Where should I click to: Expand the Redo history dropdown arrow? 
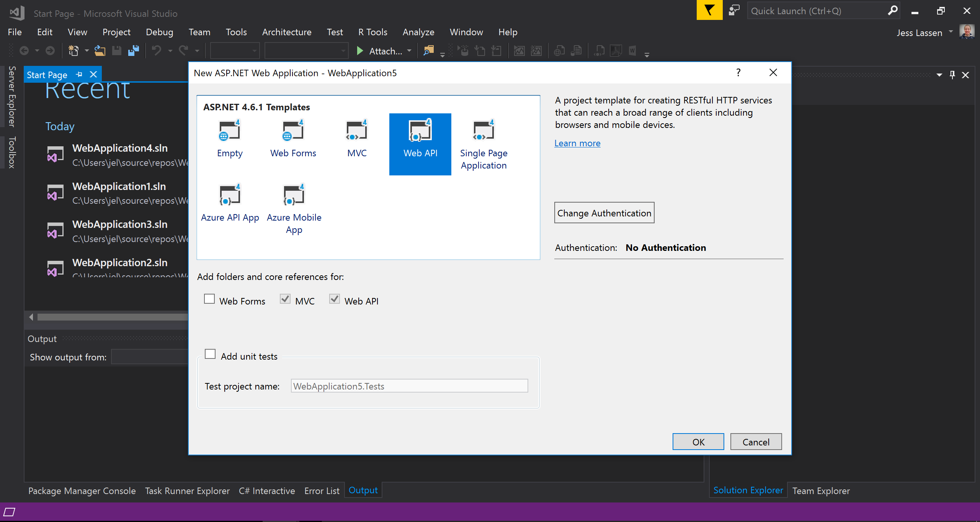(197, 51)
